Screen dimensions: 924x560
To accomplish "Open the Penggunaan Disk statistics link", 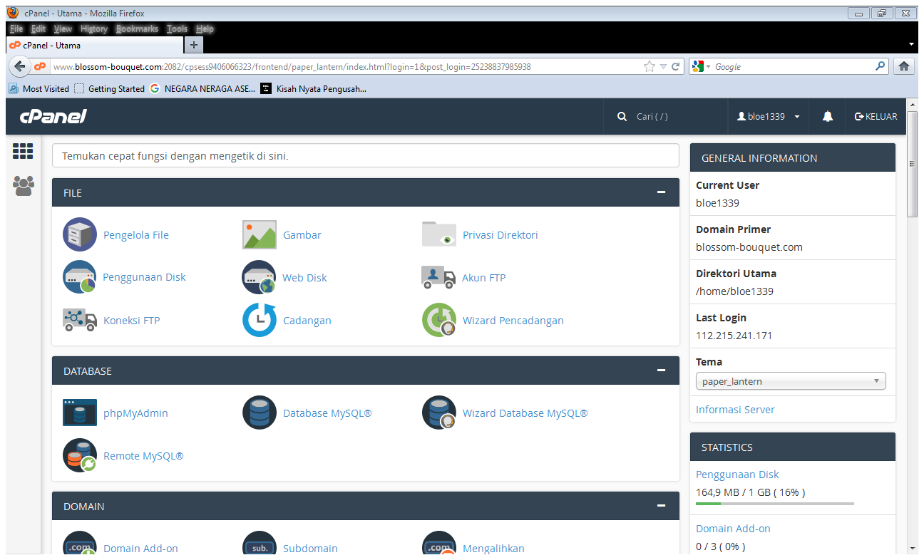I will tap(737, 475).
